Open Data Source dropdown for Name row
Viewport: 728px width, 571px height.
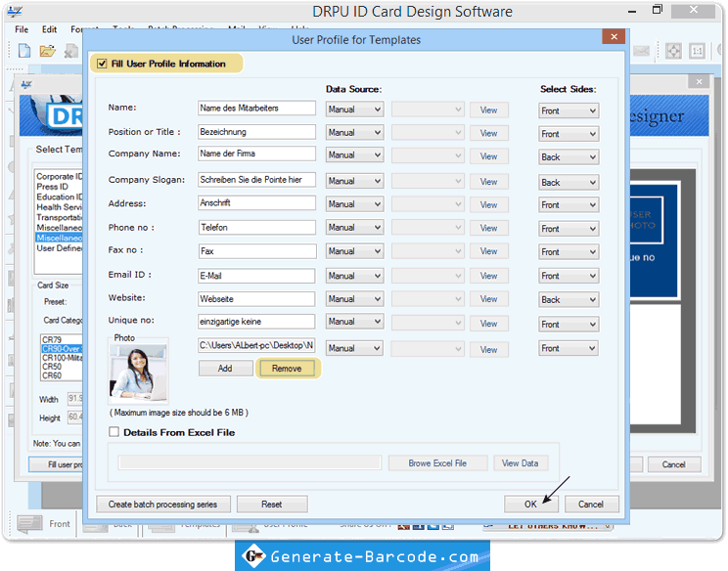(x=355, y=110)
